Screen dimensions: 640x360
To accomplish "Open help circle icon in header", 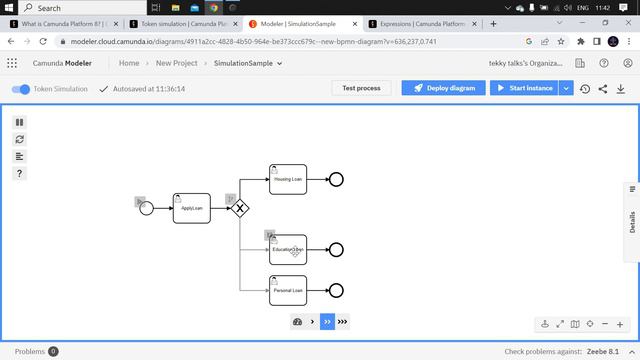I will point(604,63).
